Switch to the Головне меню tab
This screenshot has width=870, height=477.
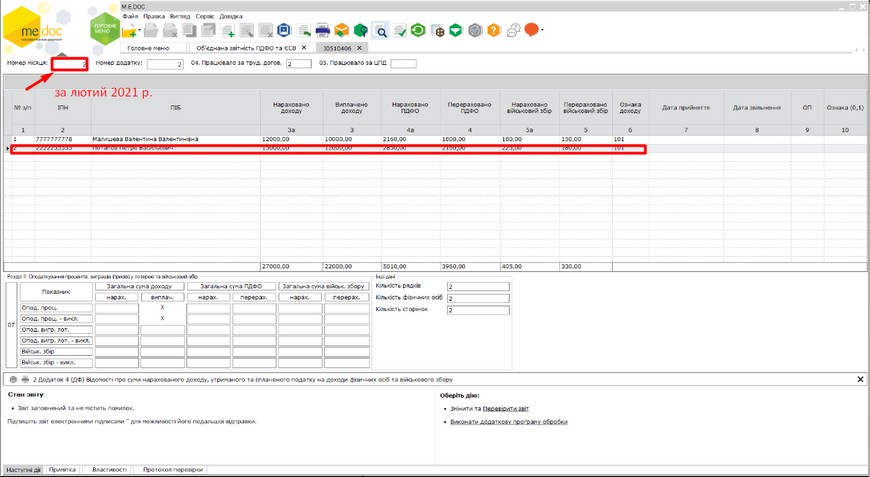[x=152, y=48]
